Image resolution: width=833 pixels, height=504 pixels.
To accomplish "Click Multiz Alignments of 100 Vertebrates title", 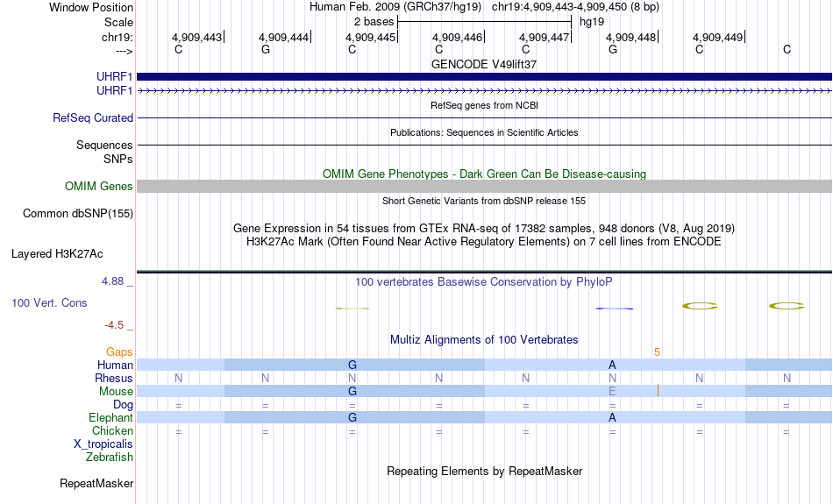I will click(484, 339).
